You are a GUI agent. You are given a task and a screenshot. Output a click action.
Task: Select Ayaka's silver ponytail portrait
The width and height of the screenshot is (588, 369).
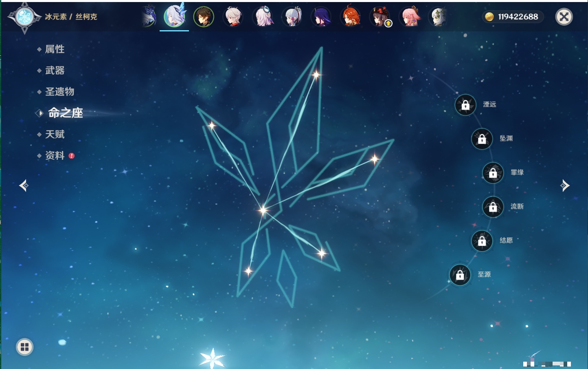(292, 17)
